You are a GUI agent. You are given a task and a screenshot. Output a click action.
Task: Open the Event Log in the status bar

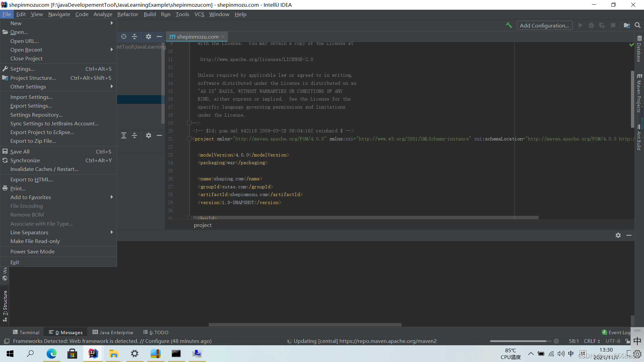coord(619,332)
